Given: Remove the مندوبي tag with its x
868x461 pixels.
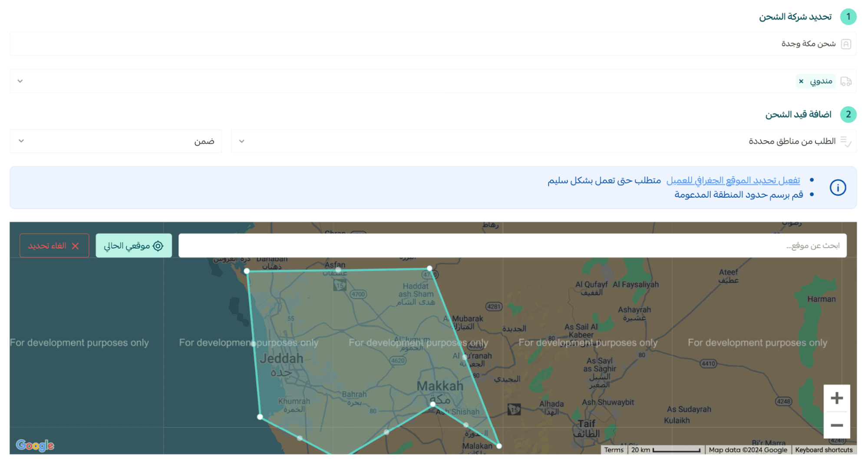Looking at the screenshot, I should 801,81.
